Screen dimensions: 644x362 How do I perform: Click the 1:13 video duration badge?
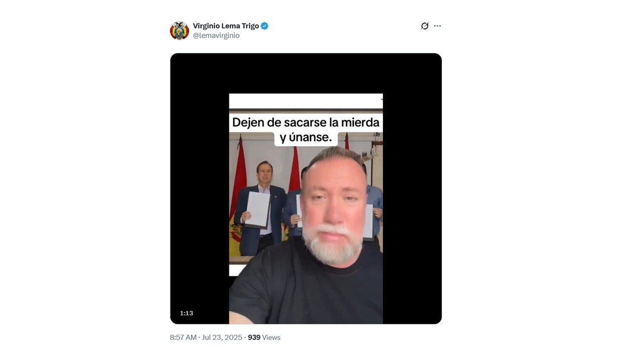pyautogui.click(x=187, y=313)
